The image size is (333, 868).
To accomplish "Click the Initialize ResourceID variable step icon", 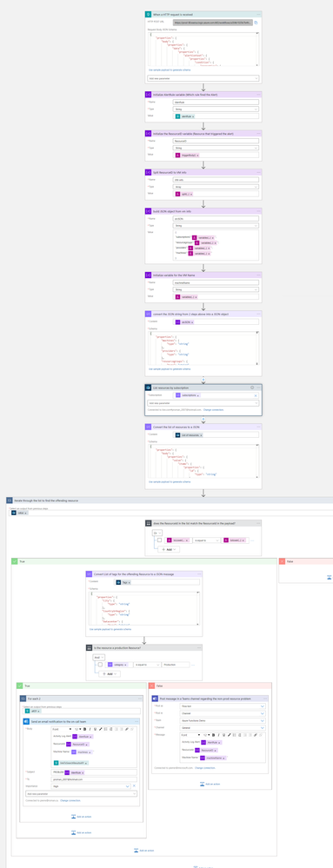I will pyautogui.click(x=148, y=134).
